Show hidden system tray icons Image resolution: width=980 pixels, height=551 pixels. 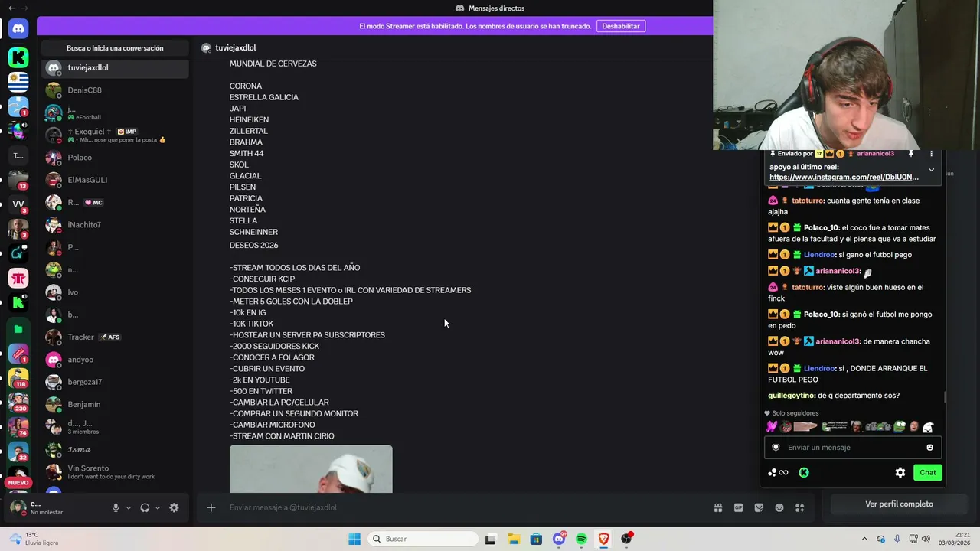pyautogui.click(x=864, y=539)
